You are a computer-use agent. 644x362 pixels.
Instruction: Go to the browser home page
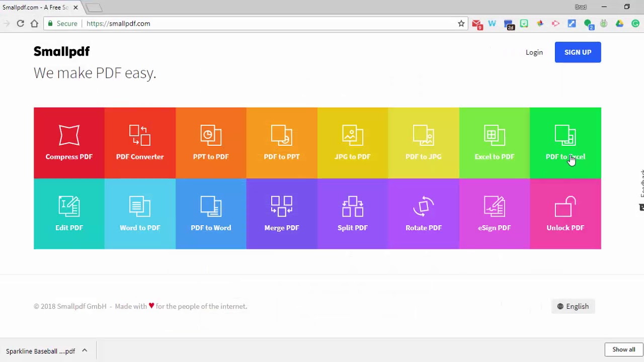[34, 24]
